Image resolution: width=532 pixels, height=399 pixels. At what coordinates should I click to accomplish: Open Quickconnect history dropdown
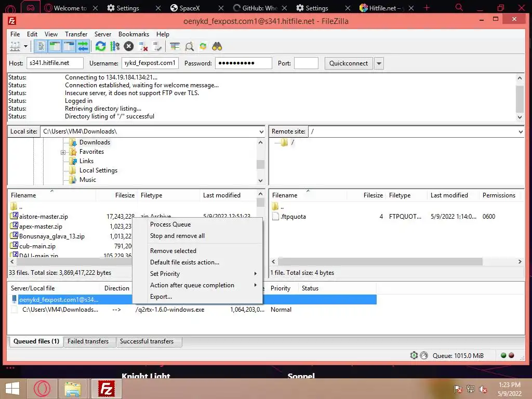379,63
